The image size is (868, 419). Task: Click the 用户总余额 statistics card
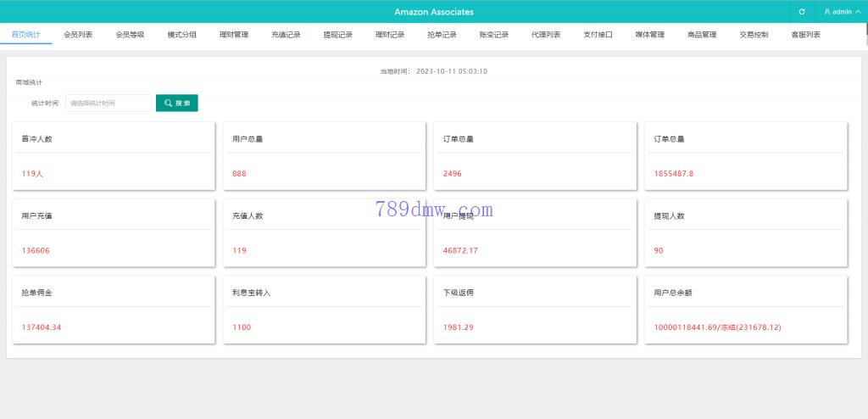point(746,310)
